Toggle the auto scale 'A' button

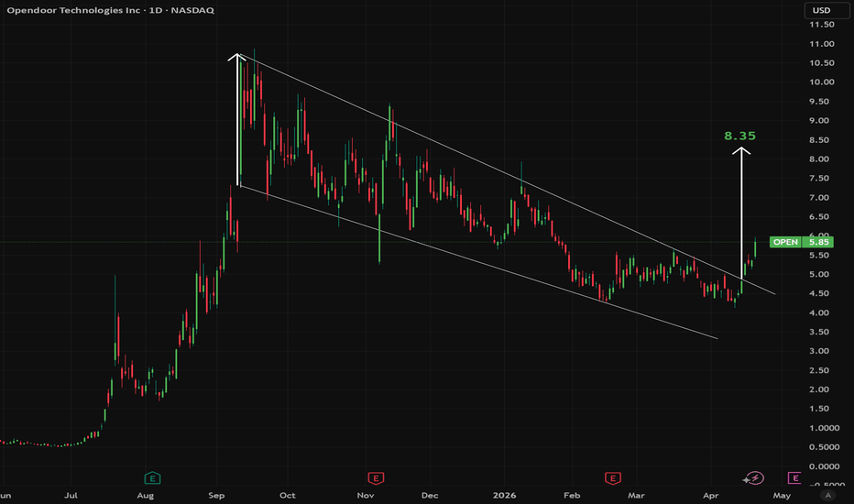[x=828, y=495]
